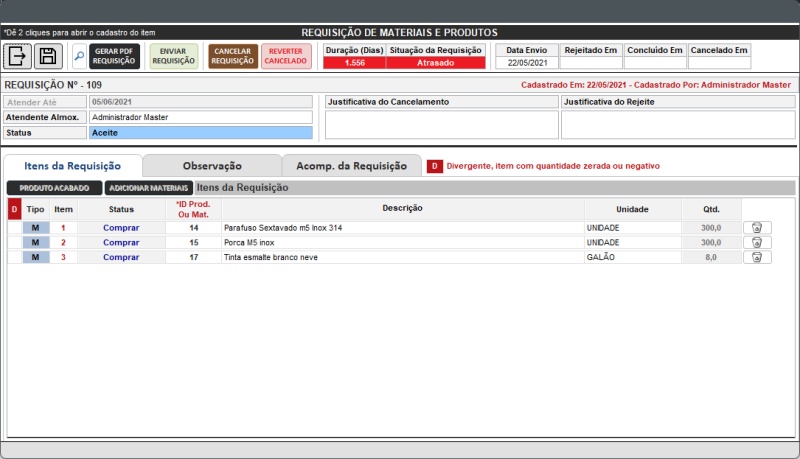This screenshot has width=800, height=459.
Task: Click the Adicionar Materiais button
Action: point(149,187)
